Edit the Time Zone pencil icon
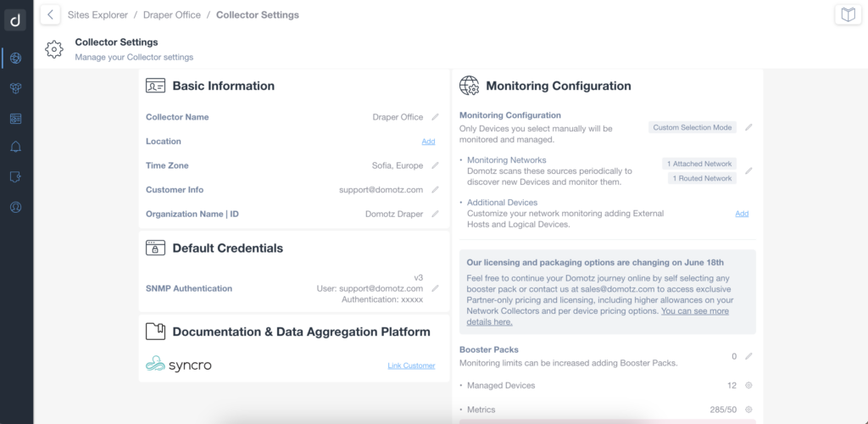Image resolution: width=868 pixels, height=424 pixels. click(x=435, y=165)
